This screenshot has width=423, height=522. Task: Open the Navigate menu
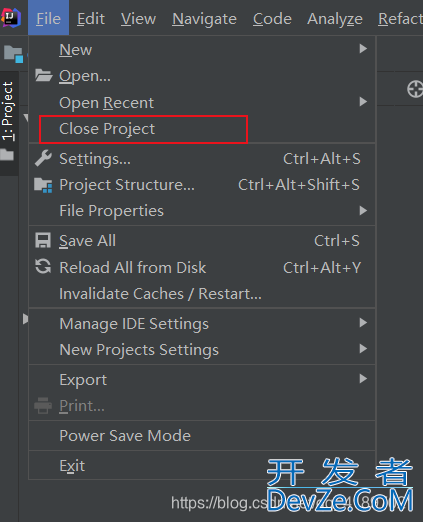(204, 19)
